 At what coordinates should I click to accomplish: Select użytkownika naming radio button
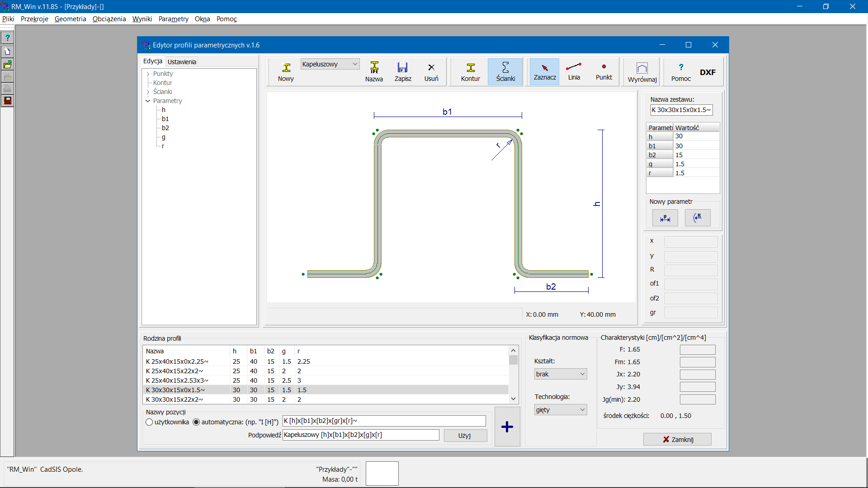[x=149, y=422]
